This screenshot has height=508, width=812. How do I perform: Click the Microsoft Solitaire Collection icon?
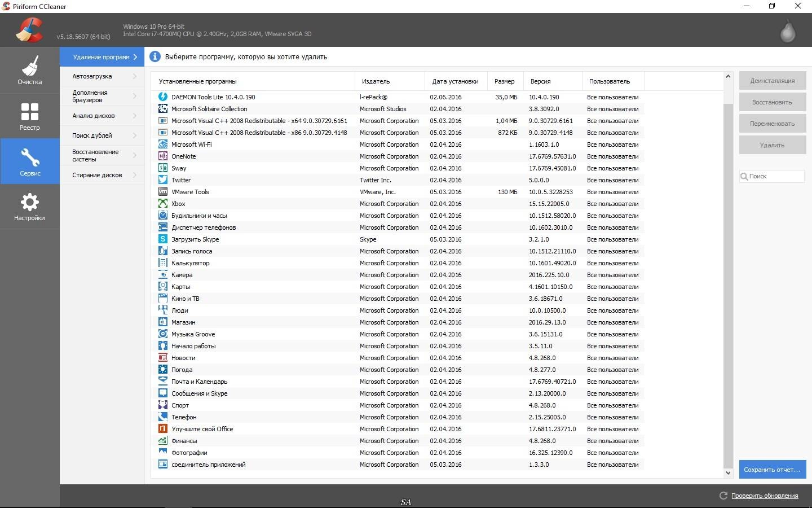(163, 109)
